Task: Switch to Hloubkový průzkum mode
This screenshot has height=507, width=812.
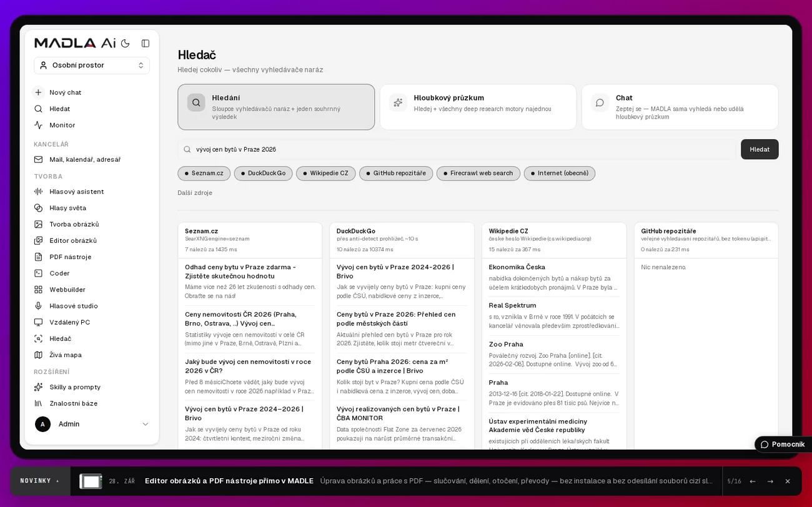Action: 478,107
